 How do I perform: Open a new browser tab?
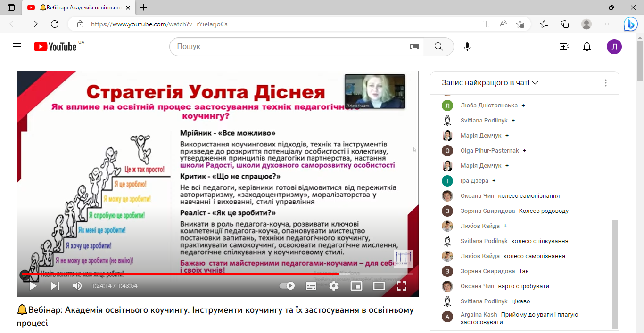coord(144,8)
